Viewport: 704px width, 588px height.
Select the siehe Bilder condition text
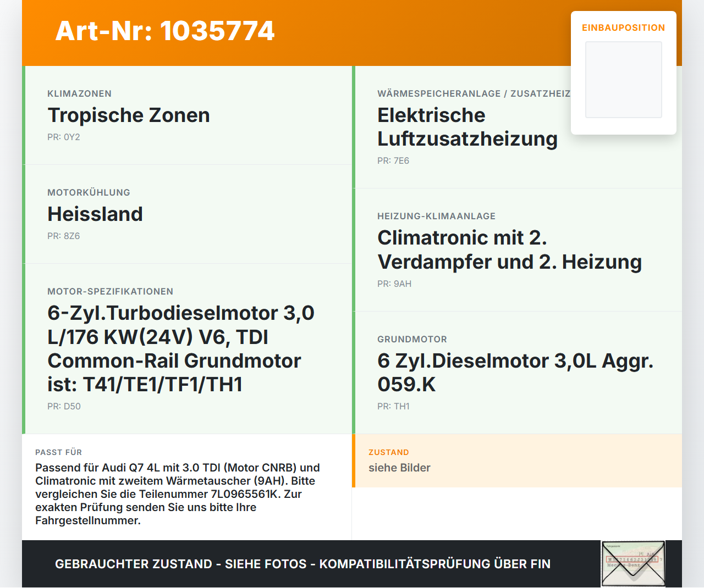point(399,468)
